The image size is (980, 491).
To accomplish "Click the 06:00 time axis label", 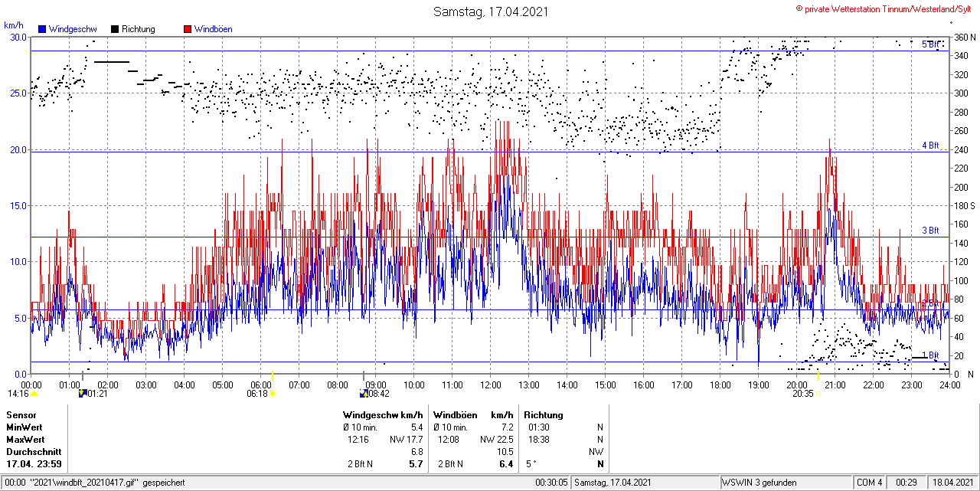I will coord(261,385).
